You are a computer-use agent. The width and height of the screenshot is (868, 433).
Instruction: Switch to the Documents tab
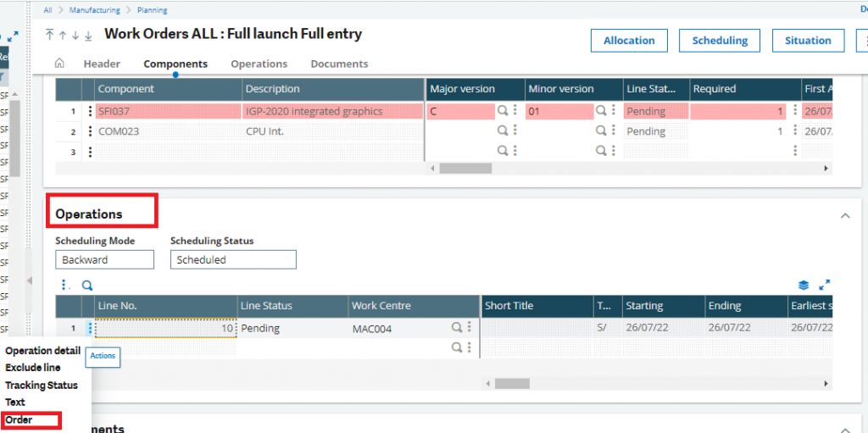pyautogui.click(x=339, y=64)
